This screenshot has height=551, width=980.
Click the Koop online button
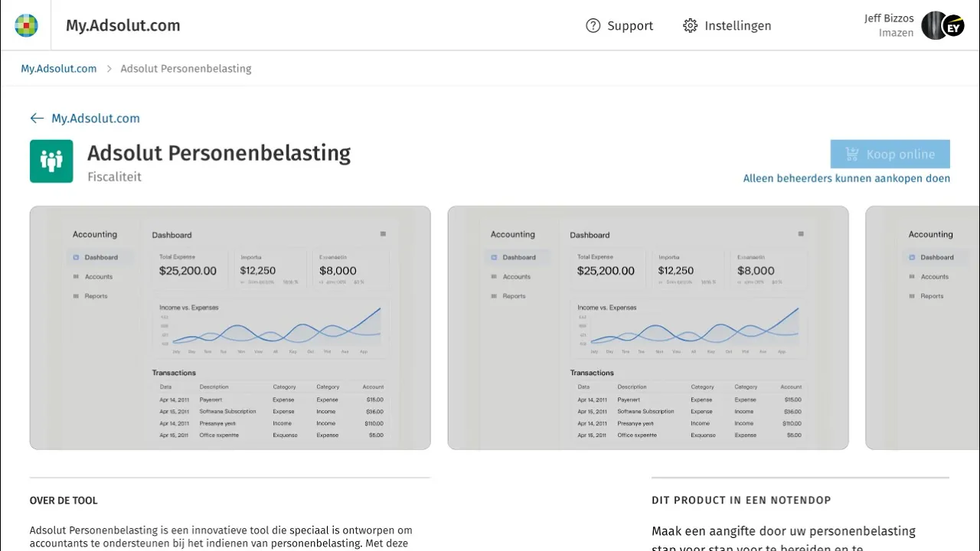(890, 154)
